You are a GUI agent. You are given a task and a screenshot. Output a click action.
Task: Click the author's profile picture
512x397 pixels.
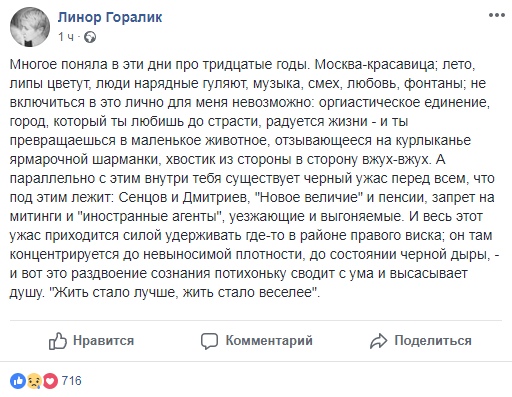[x=30, y=27]
